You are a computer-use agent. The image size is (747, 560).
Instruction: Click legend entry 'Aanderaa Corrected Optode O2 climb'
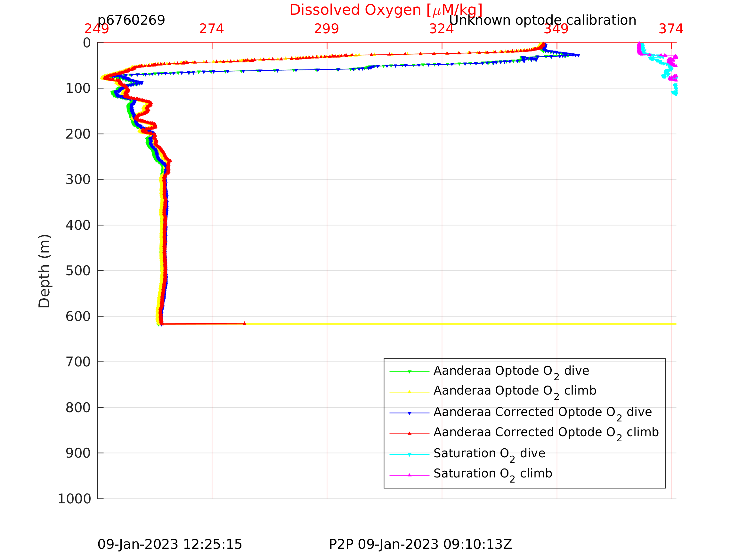[x=546, y=433]
